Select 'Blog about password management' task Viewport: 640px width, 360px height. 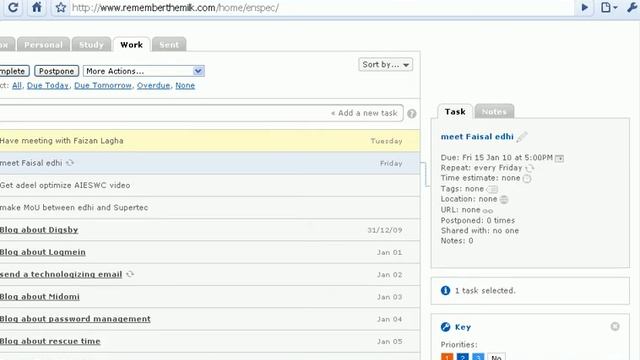(210, 319)
